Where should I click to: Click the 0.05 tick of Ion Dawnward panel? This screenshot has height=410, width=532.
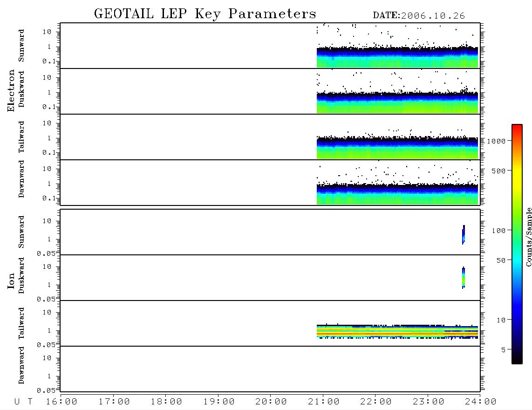coord(46,390)
